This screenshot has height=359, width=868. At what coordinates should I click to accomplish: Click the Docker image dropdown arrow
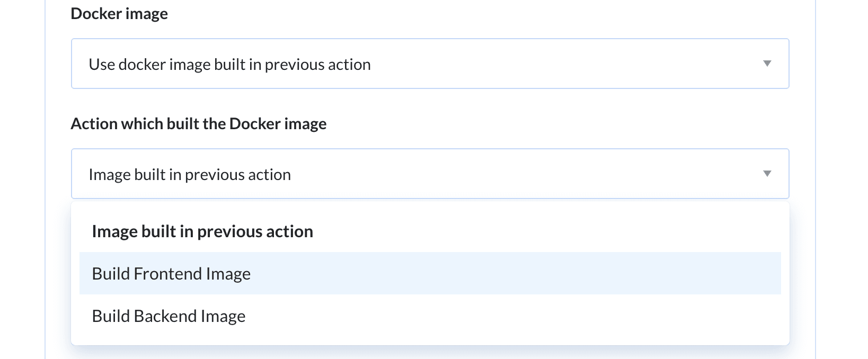[x=766, y=64]
